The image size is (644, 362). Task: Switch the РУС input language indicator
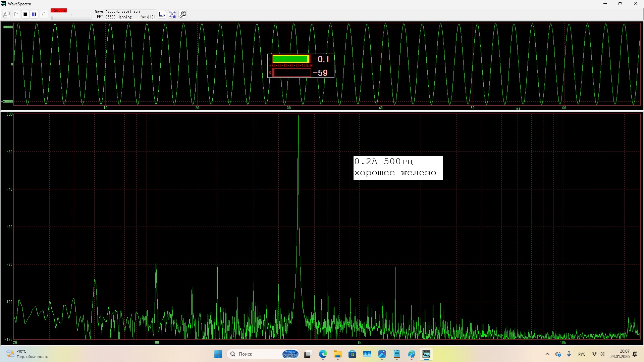(x=582, y=354)
